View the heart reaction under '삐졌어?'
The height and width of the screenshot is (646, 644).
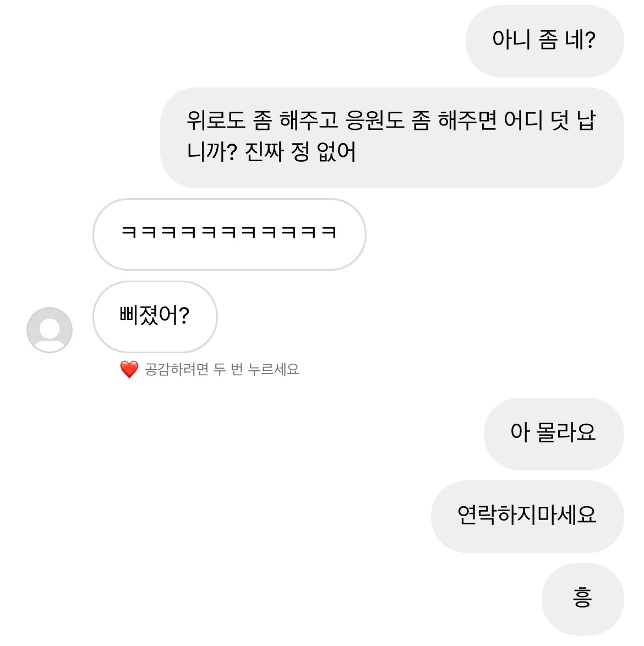(x=129, y=369)
